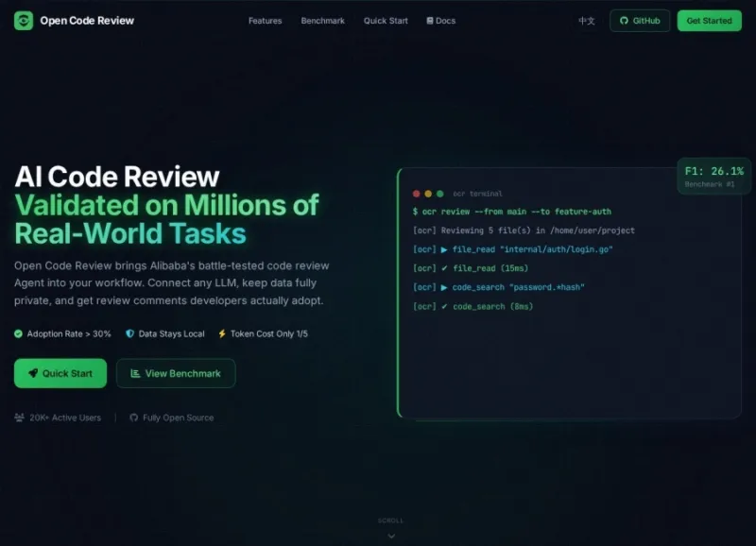Image resolution: width=756 pixels, height=546 pixels.
Task: Click the "20K+ Active Users" text
Action: click(65, 418)
